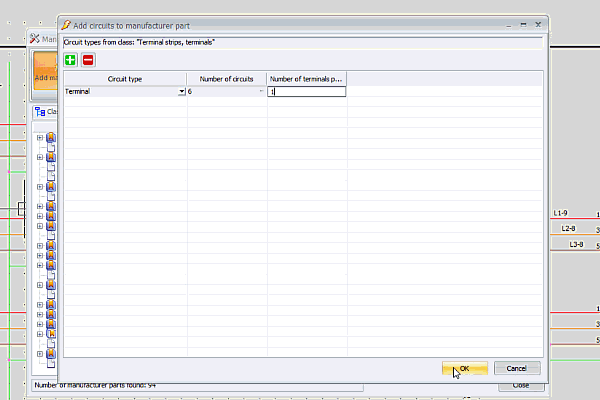Expand the topmost node in the class tree
This screenshot has width=600, height=400.
coord(40,137)
